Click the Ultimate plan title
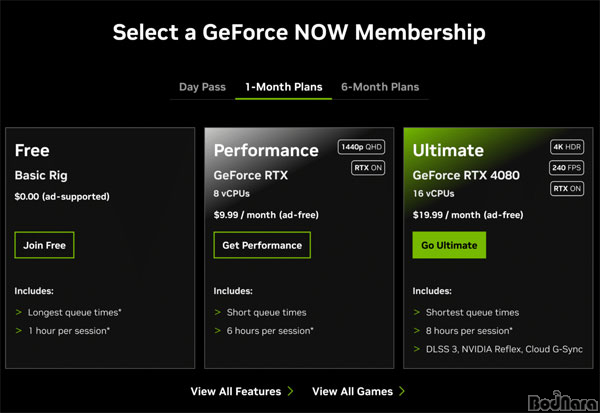Viewport: 600px width, 413px height. pyautogui.click(x=448, y=150)
